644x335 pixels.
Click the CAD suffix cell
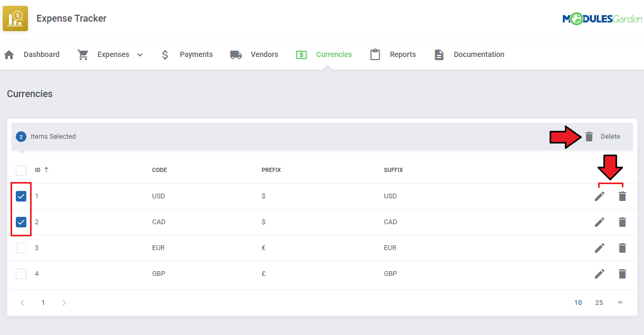391,222
